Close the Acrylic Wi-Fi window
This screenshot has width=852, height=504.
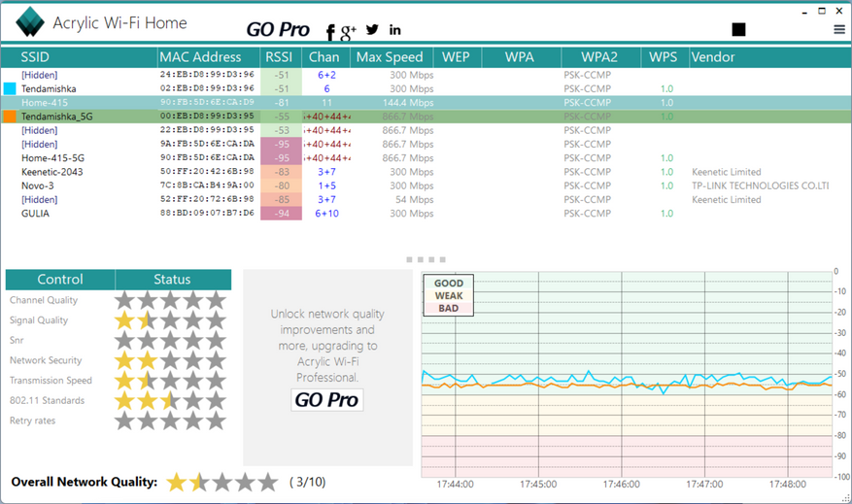pyautogui.click(x=839, y=11)
